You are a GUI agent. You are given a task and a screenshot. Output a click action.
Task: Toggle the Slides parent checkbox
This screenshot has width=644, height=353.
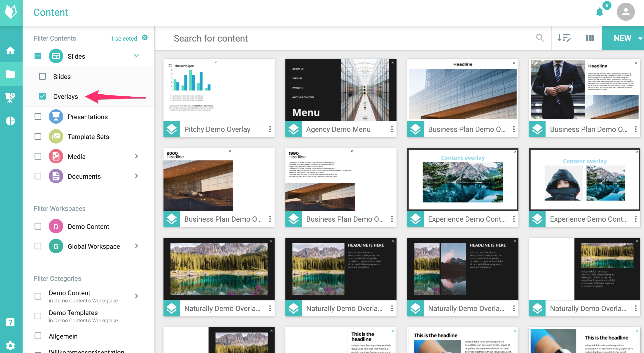point(38,56)
